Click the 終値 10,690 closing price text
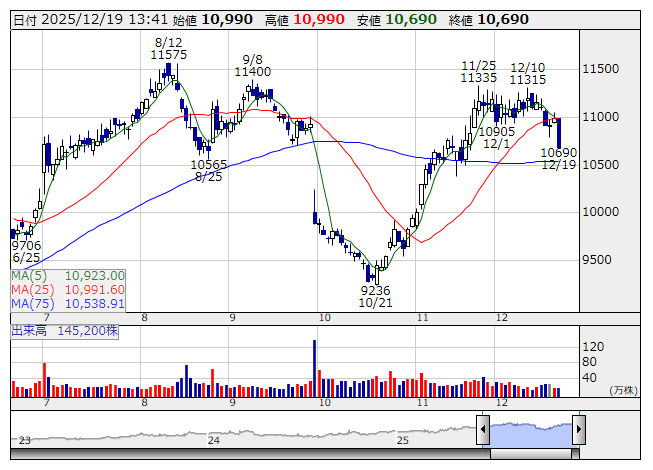Image resolution: width=653 pixels, height=470 pixels. point(489,20)
